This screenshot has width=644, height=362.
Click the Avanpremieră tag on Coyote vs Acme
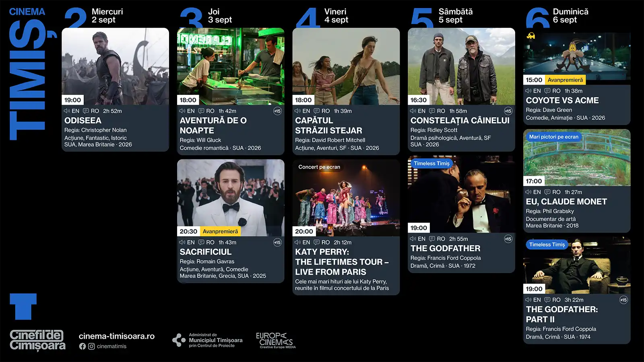click(565, 80)
